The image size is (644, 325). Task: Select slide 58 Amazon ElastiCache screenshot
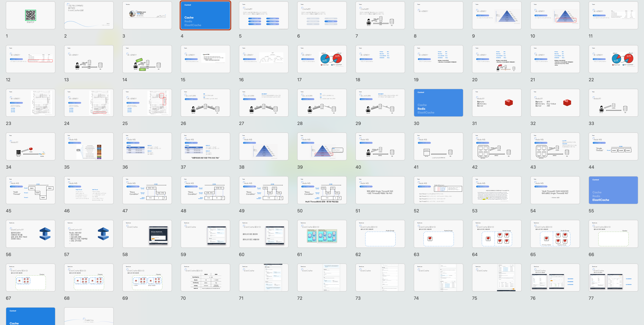click(x=147, y=234)
